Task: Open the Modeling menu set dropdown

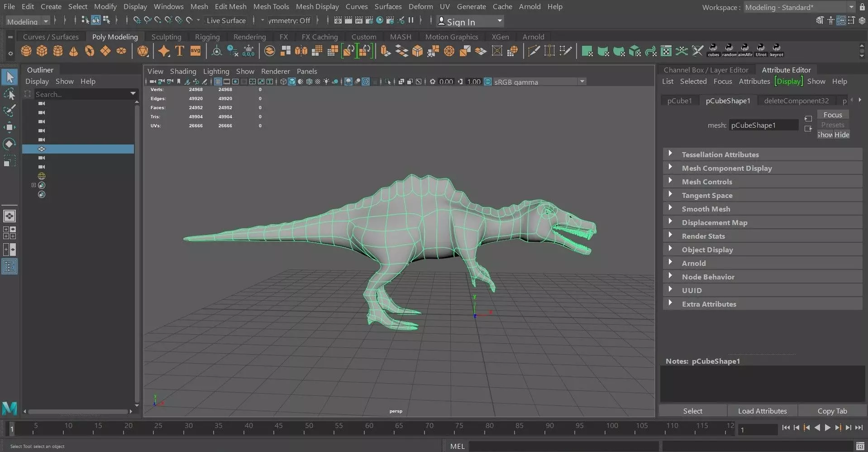Action: click(x=28, y=21)
